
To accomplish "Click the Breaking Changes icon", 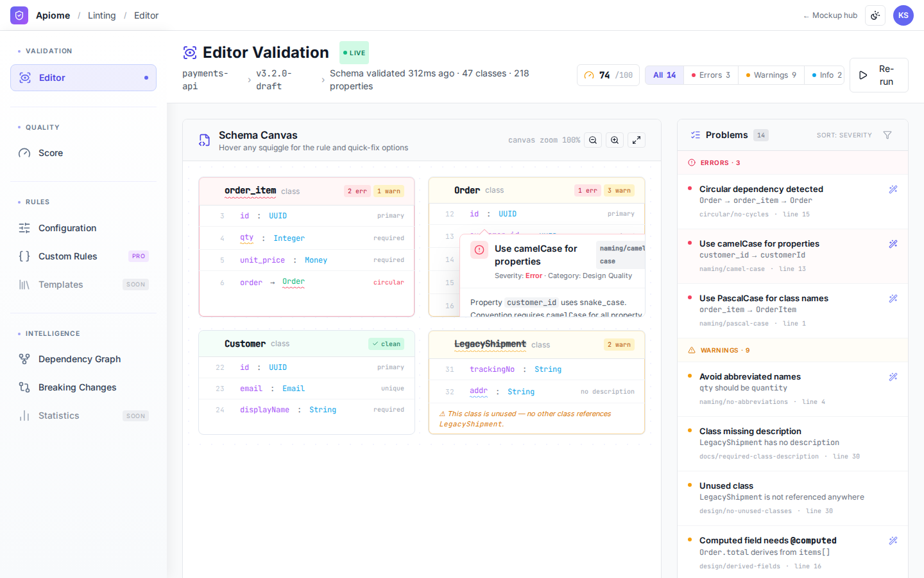I will click(24, 387).
